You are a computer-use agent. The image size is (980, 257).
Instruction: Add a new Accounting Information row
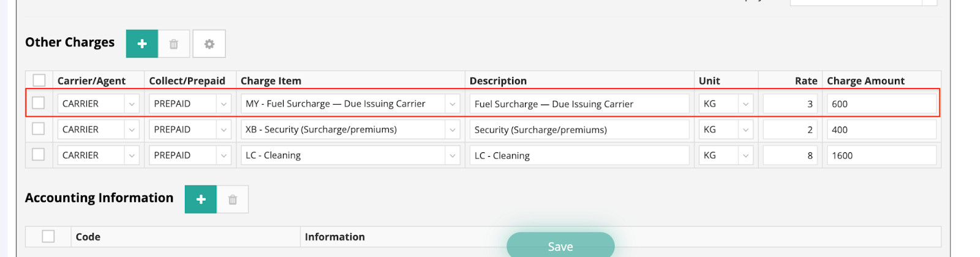(x=201, y=199)
